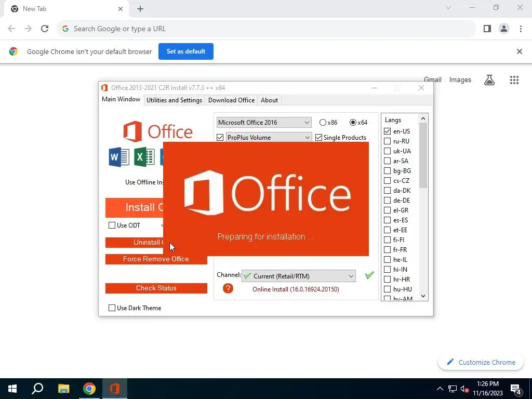Toggle ProPlus Volume checkbox
This screenshot has width=532, height=399.
coord(220,137)
